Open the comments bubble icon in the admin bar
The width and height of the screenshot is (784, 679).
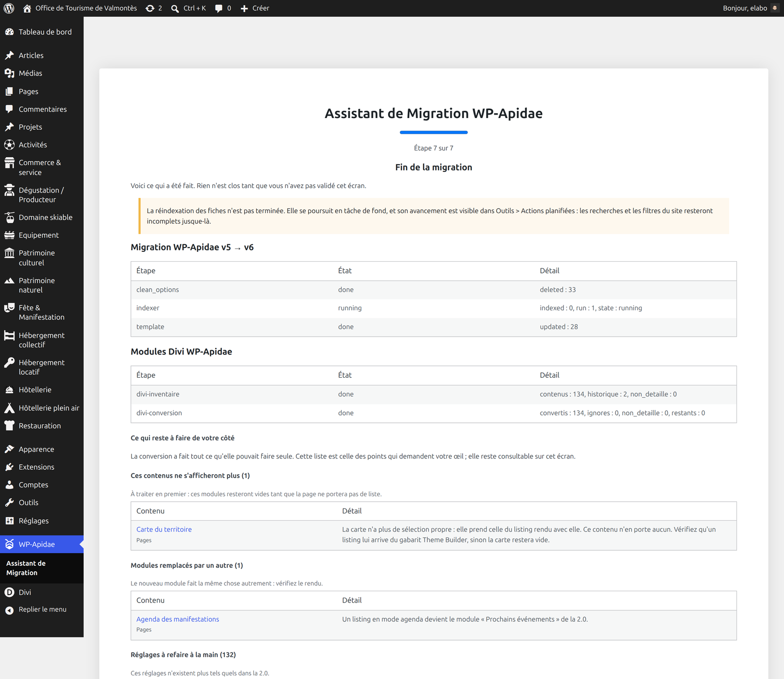219,8
